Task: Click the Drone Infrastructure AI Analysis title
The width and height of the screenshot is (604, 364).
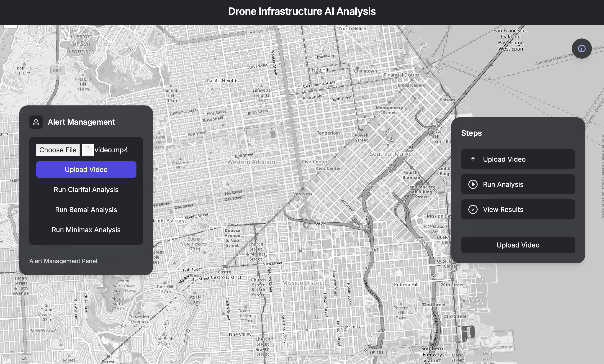Action: point(302,11)
